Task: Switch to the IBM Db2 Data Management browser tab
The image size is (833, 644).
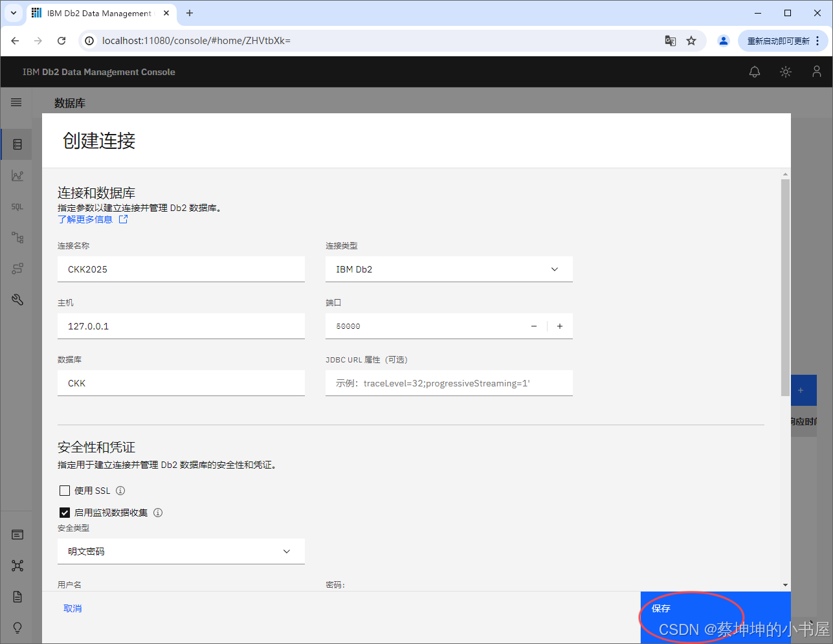Action: 97,13
